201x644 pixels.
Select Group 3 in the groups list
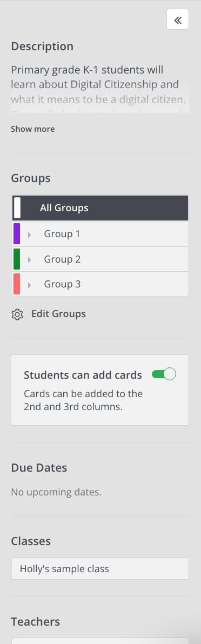[100, 284]
